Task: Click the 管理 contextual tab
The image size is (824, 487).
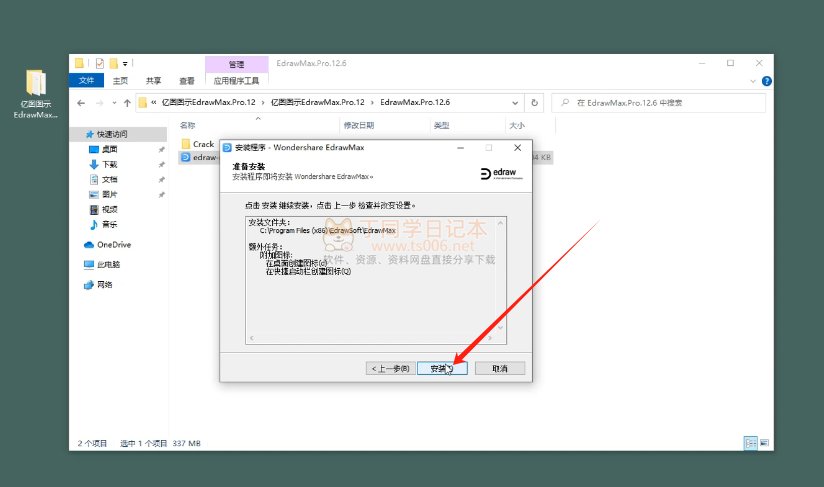Action: tap(236, 64)
